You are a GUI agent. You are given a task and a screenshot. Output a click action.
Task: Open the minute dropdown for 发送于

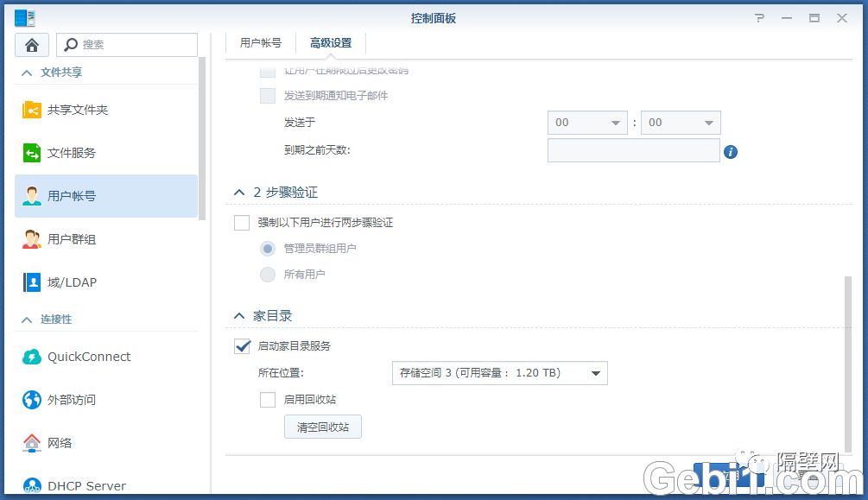[681, 123]
